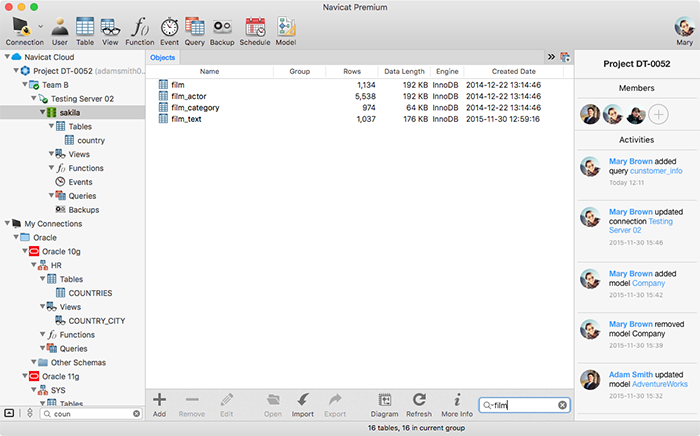Select the Backup toolbar icon
700x436 pixels.
(222, 31)
